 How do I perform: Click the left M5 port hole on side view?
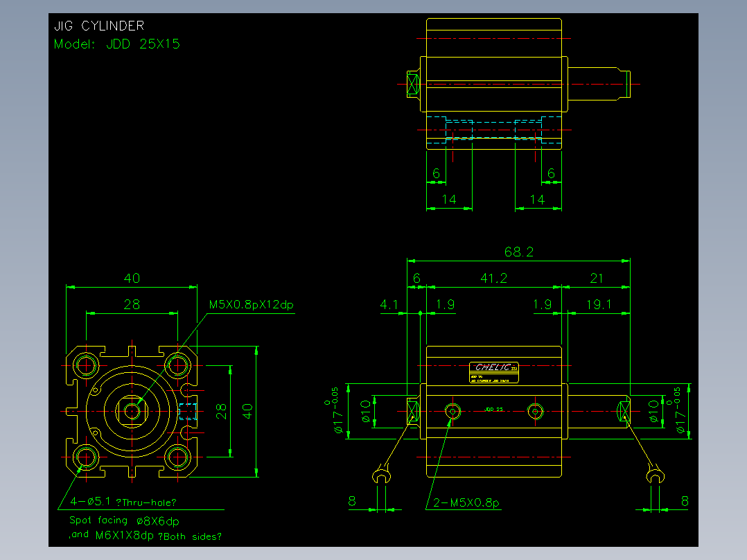point(452,411)
